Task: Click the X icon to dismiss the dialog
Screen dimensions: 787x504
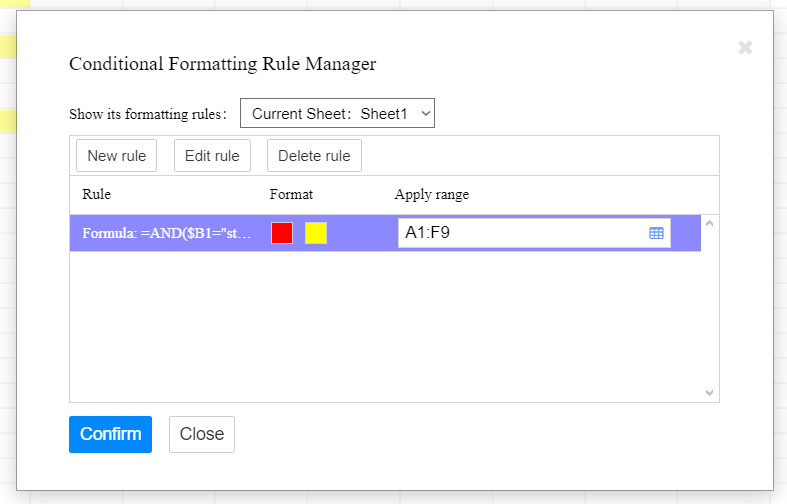Action: coord(745,47)
